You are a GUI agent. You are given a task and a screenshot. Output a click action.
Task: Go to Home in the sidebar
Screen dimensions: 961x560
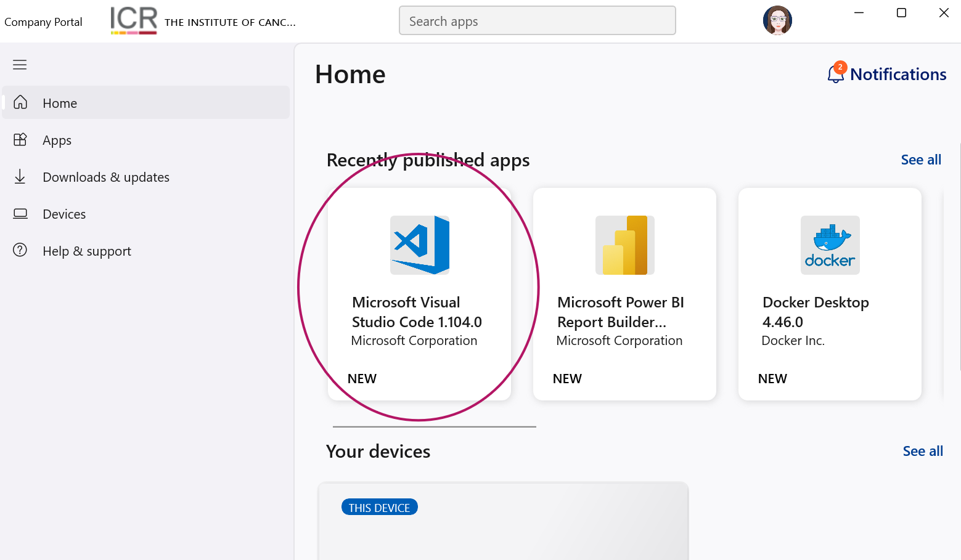coord(146,102)
